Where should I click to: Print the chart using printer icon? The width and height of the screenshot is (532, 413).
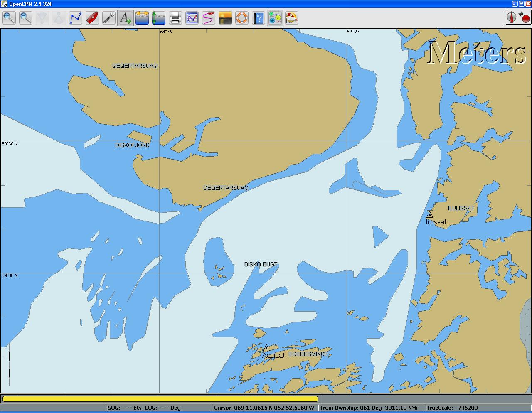pyautogui.click(x=175, y=18)
